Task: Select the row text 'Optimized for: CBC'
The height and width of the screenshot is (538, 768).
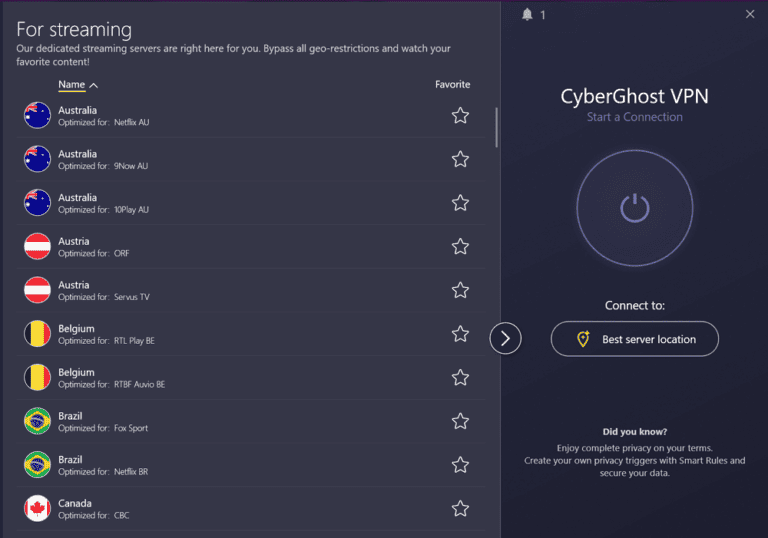Action: coord(94,515)
